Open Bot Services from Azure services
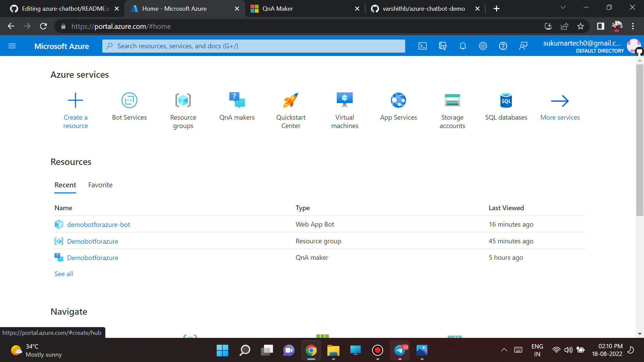The height and width of the screenshot is (362, 644). click(129, 107)
